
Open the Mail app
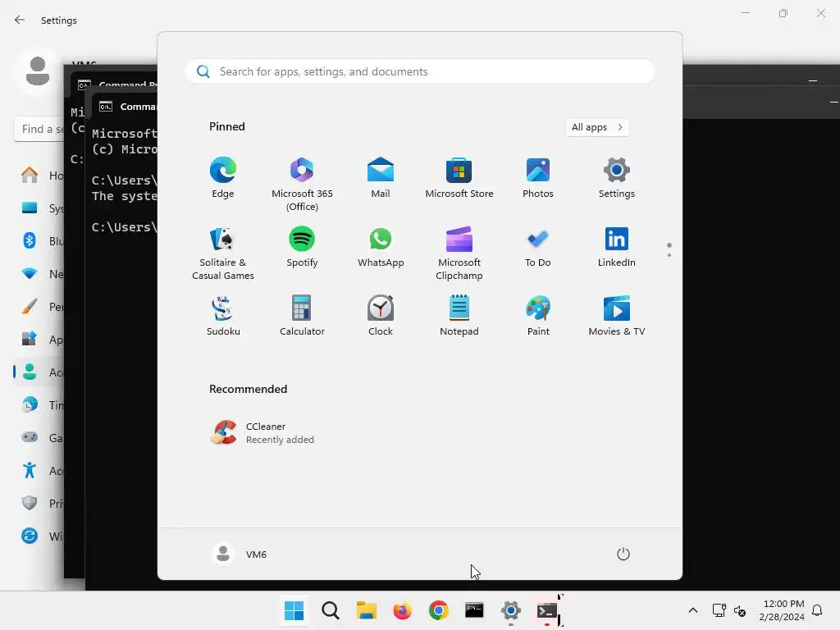tap(381, 178)
